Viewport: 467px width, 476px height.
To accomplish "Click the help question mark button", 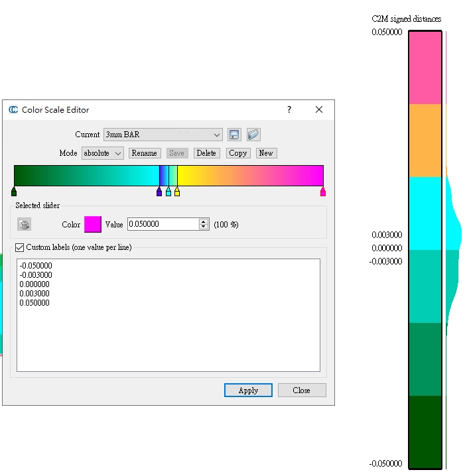I will [289, 110].
